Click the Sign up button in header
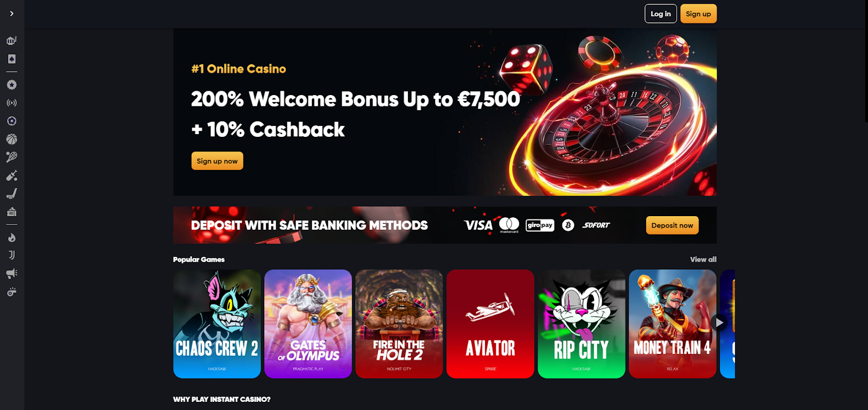The height and width of the screenshot is (410, 868). click(698, 14)
